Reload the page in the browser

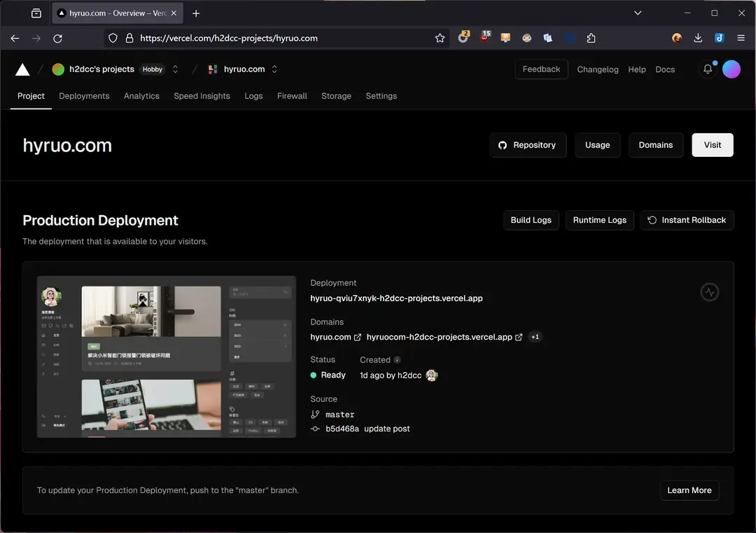(58, 39)
